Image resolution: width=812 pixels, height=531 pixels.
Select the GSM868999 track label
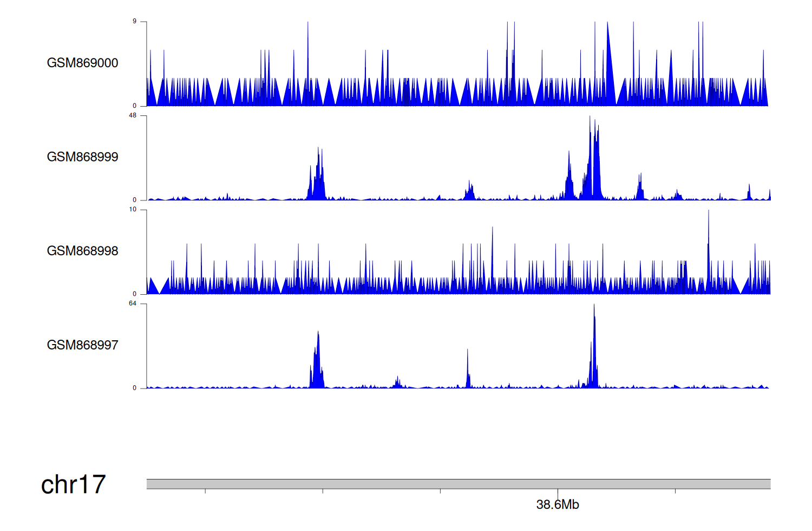click(82, 157)
